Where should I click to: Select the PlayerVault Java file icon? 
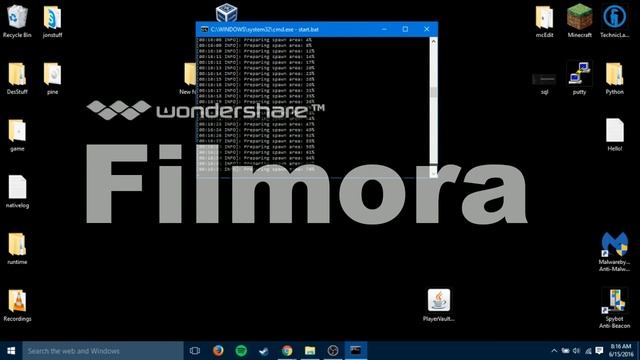pos(439,305)
